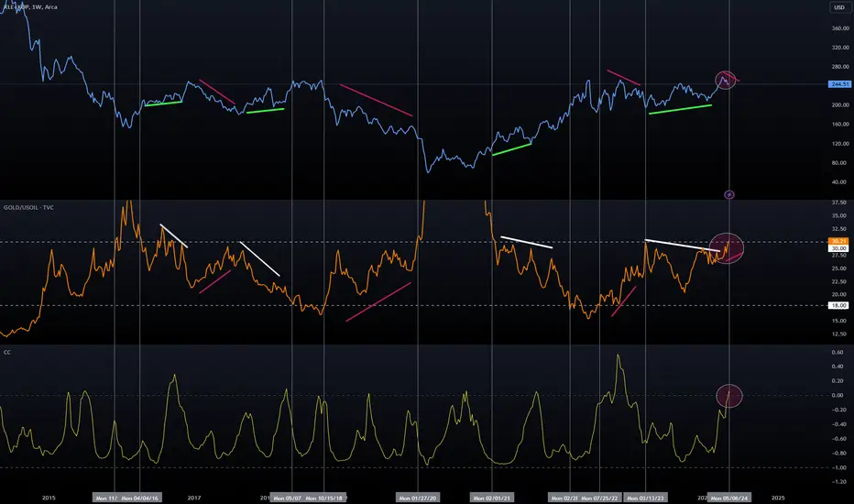Select the Mon 01/27/20 date marker

pyautogui.click(x=418, y=498)
